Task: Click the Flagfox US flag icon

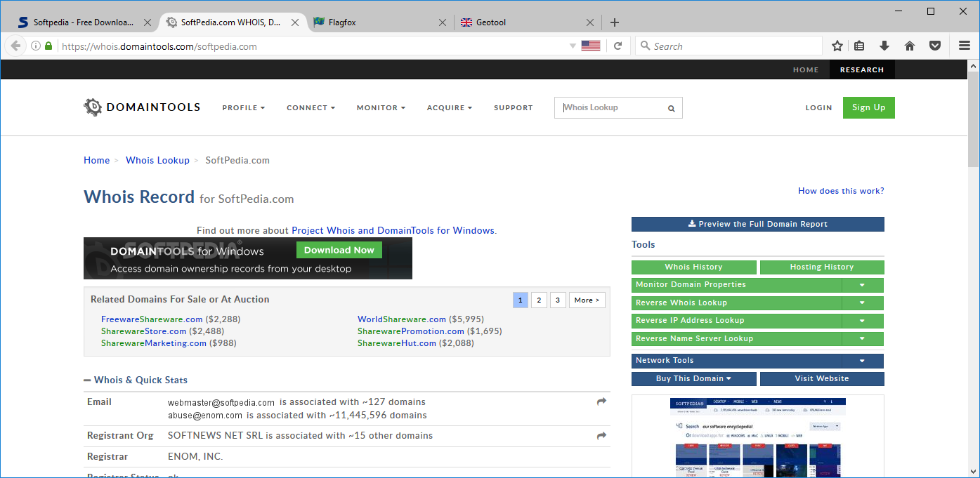Action: [591, 46]
